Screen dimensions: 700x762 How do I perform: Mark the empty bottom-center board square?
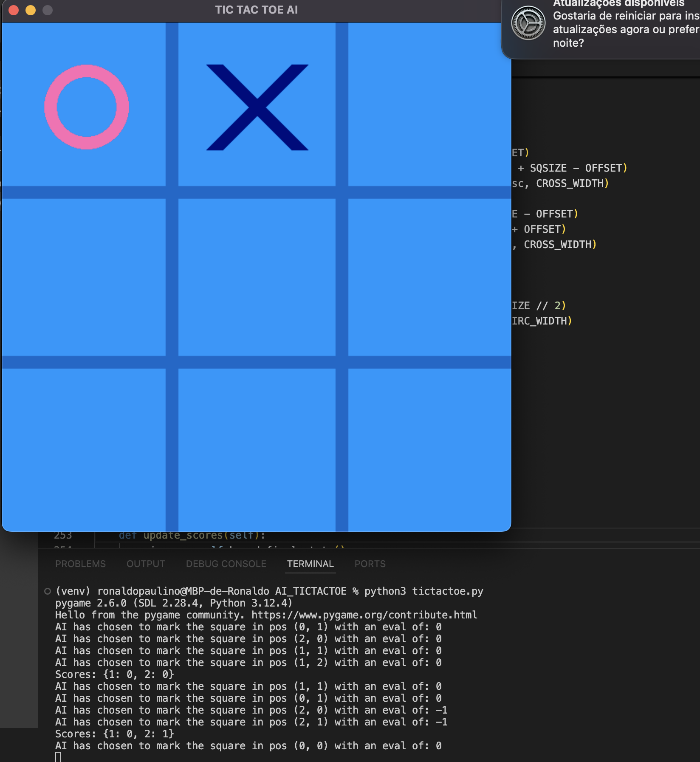257,450
